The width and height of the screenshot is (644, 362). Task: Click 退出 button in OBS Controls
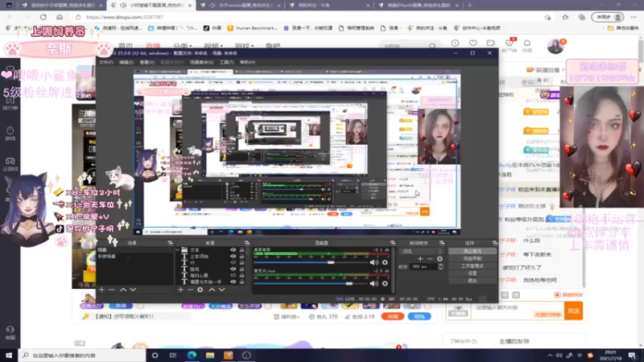(x=473, y=281)
